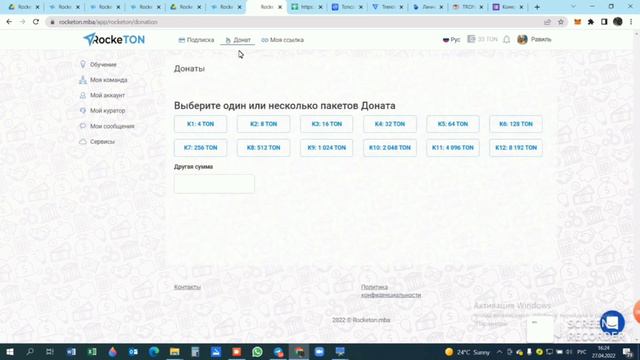The width and height of the screenshot is (640, 360).
Task: Select the K1: 4 TON package
Action: coord(200,124)
